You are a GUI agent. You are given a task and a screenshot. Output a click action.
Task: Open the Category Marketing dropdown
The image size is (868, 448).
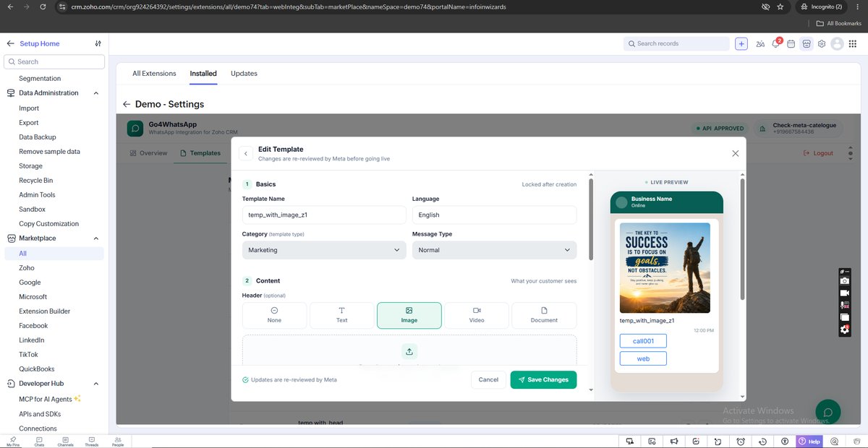tap(324, 250)
